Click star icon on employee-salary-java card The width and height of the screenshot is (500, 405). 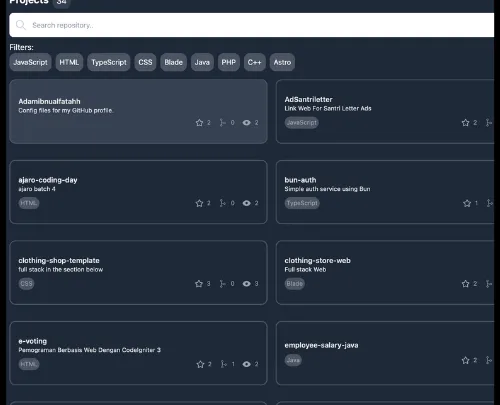[x=466, y=360]
